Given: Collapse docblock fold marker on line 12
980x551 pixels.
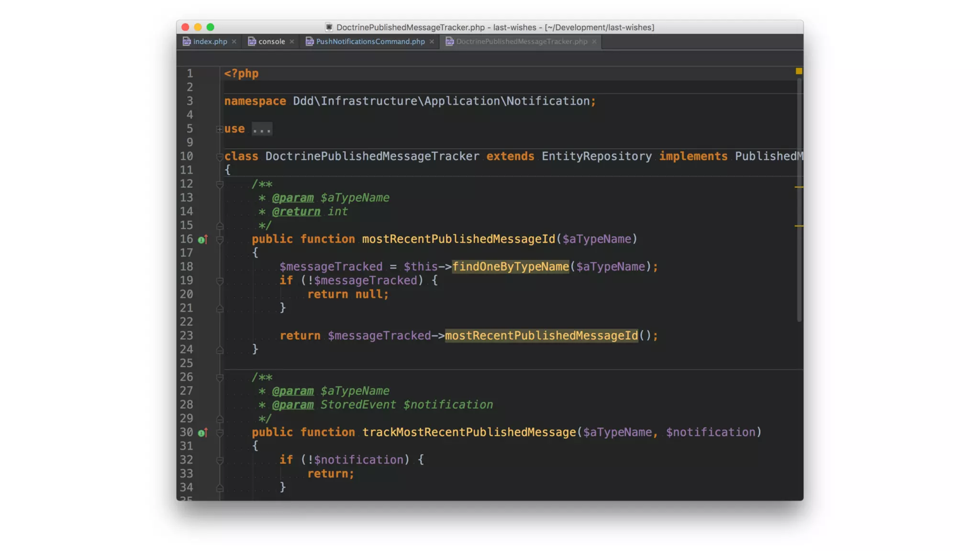Looking at the screenshot, I should [x=220, y=184].
